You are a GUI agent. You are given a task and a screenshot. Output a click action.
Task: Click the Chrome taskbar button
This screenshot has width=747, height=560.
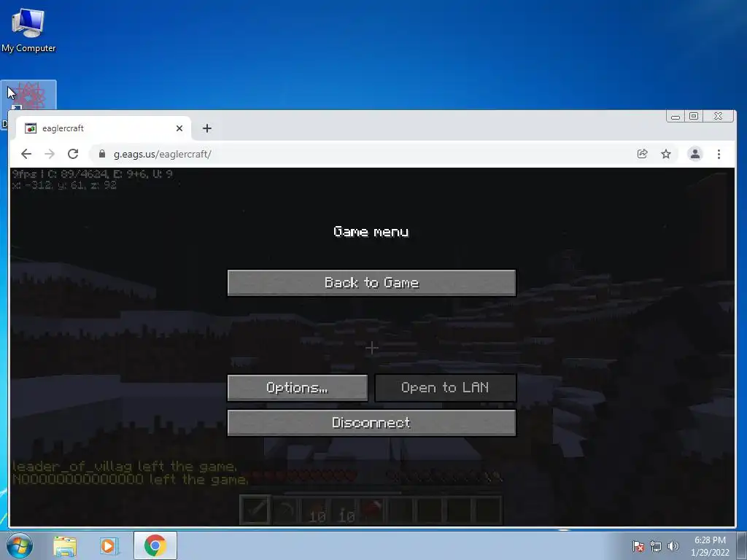click(x=155, y=545)
